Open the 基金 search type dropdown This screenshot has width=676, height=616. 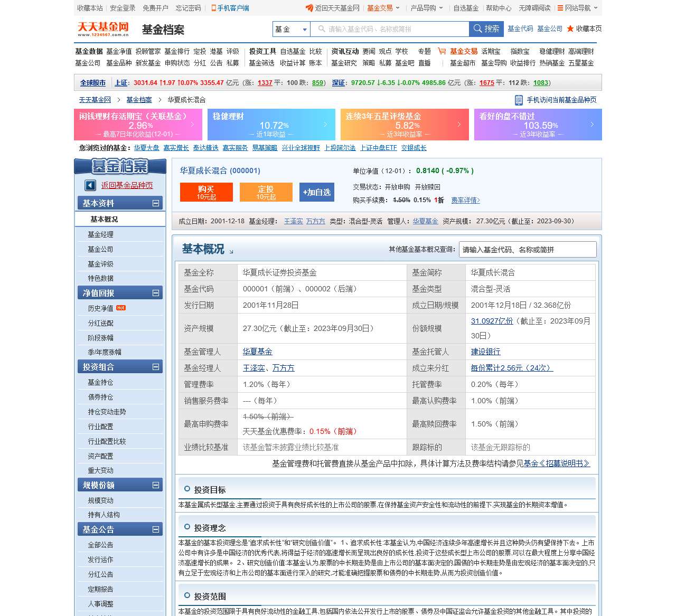[292, 29]
